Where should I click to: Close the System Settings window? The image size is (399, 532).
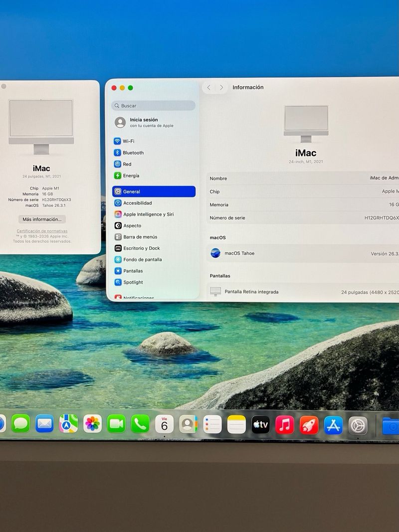pos(114,88)
